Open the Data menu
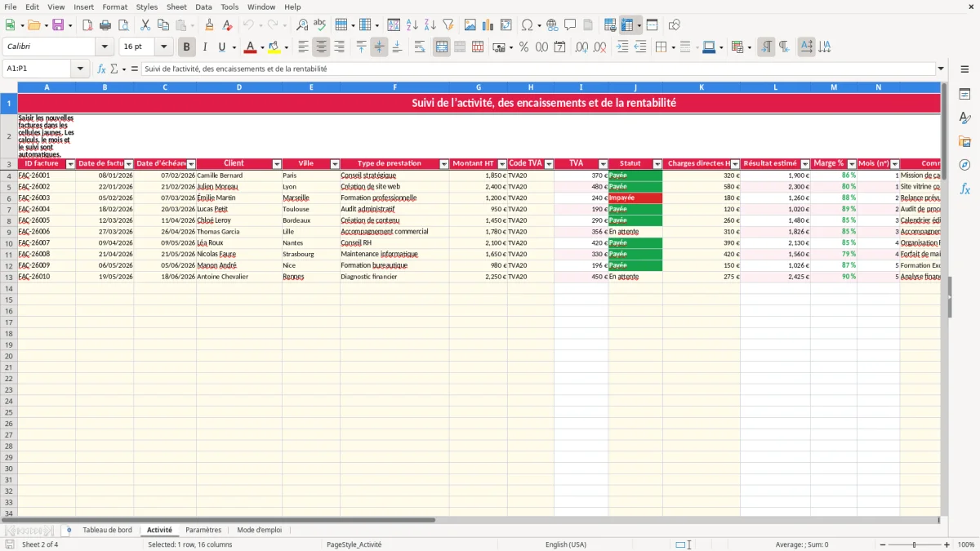The image size is (980, 551). click(x=204, y=7)
